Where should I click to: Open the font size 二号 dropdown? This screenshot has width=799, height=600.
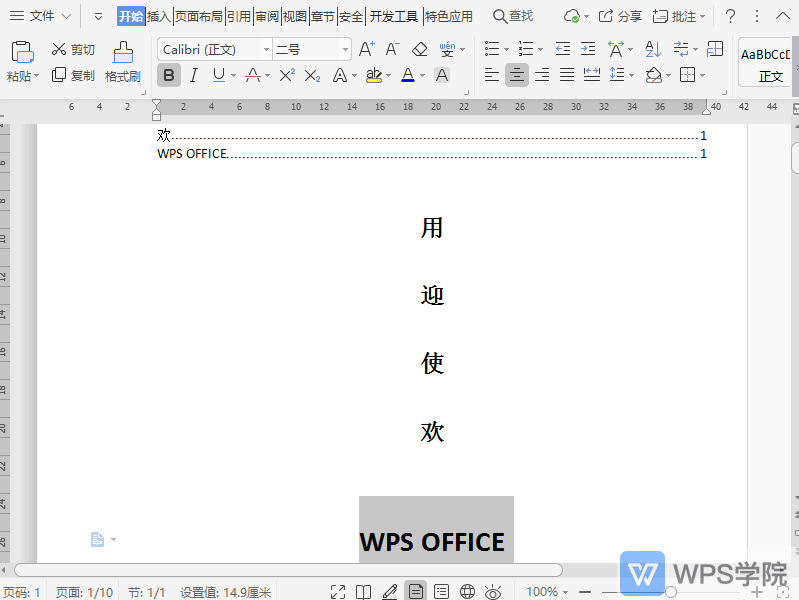coord(345,49)
